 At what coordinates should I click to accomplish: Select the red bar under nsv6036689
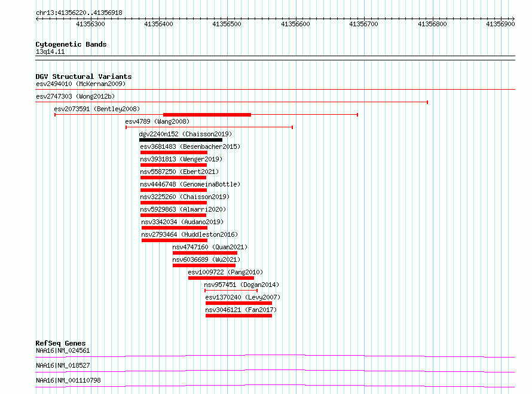point(204,265)
